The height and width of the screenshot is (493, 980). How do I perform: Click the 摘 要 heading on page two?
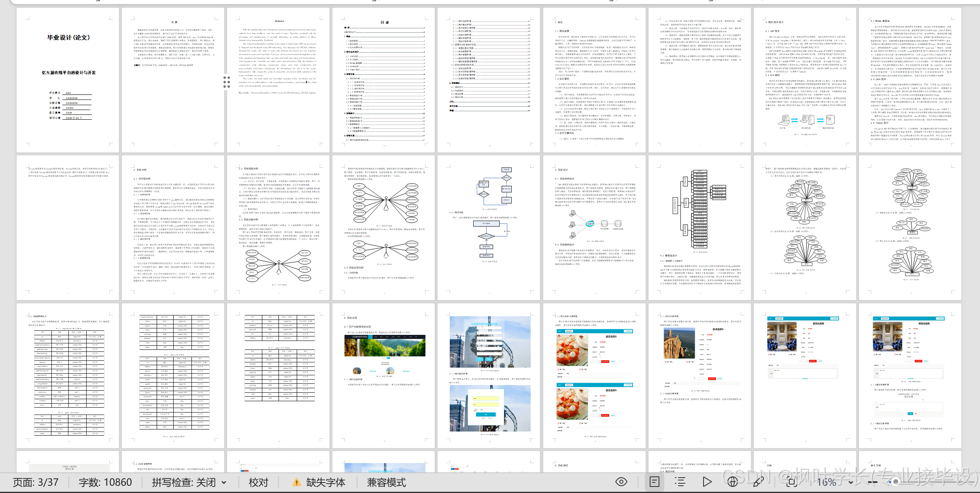(174, 22)
